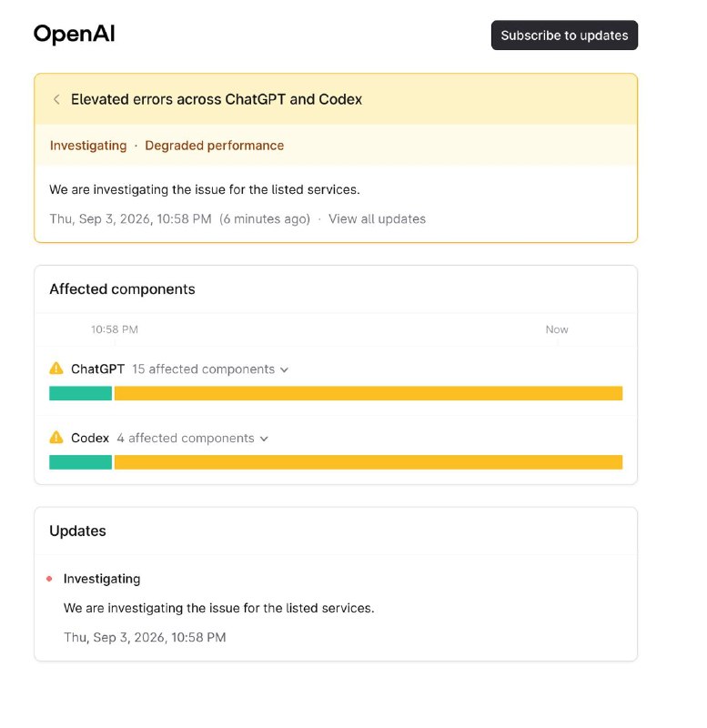This screenshot has width=707, height=728.
Task: Click the Codex warning triangle icon
Action: (x=56, y=438)
